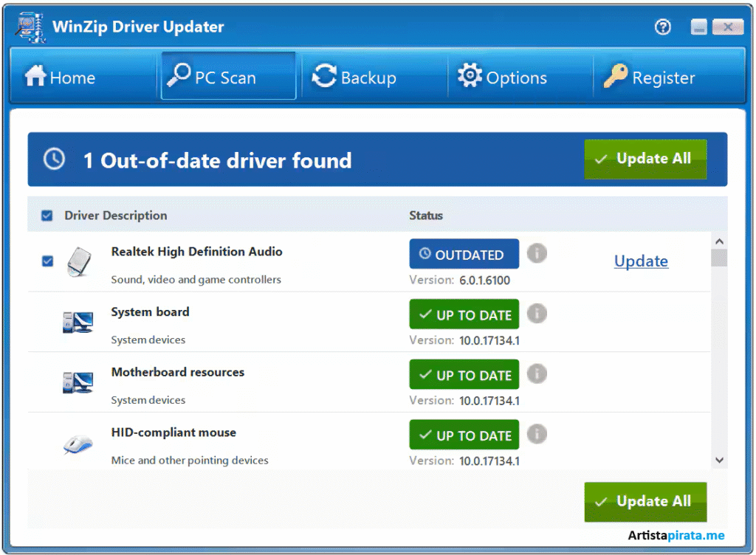Open the Help question mark icon

662,27
